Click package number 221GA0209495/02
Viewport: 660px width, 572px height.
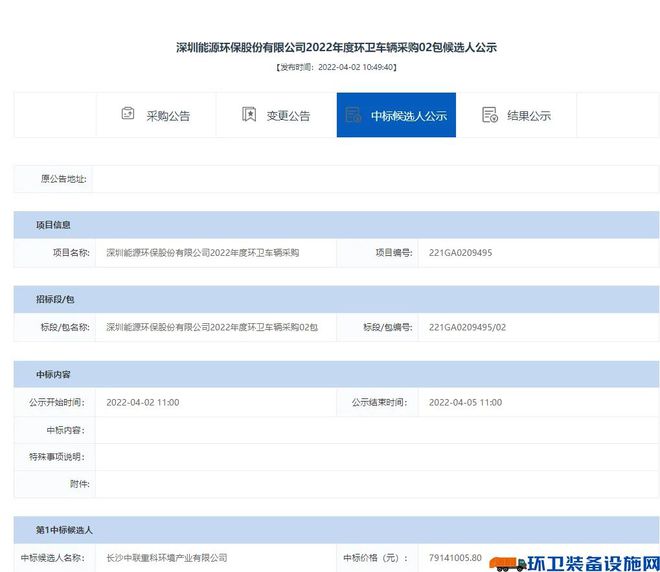pos(467,327)
